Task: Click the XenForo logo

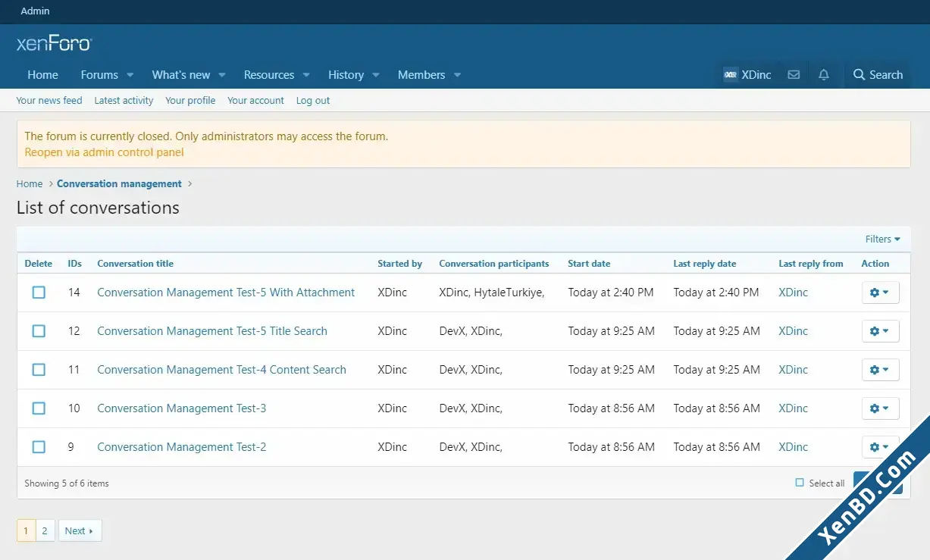Action: (x=54, y=44)
